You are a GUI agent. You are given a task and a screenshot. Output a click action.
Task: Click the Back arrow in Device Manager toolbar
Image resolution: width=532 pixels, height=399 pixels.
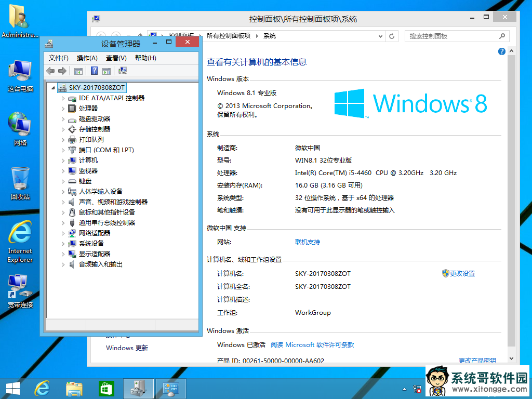pos(50,71)
